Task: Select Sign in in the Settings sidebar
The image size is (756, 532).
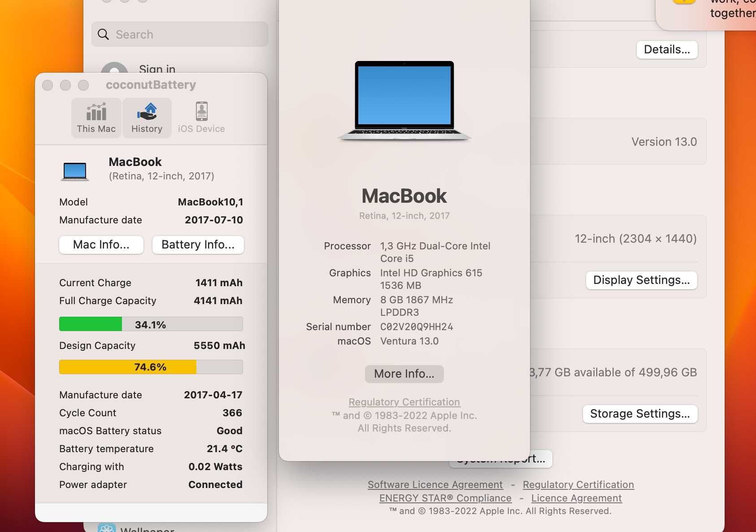Action: (157, 69)
